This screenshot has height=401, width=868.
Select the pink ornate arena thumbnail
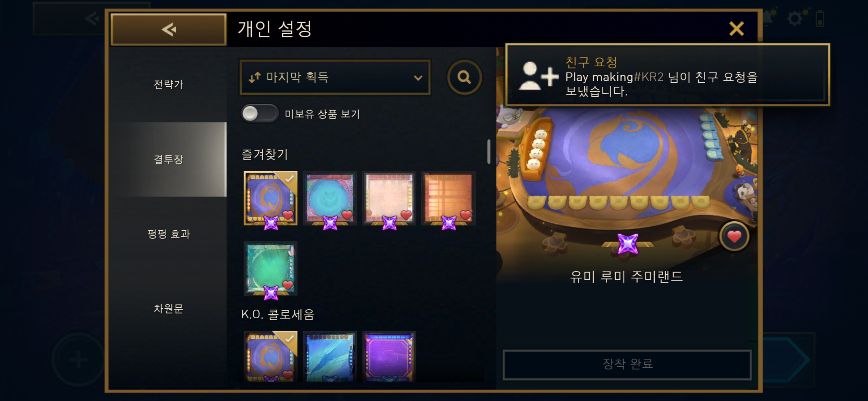click(x=389, y=198)
